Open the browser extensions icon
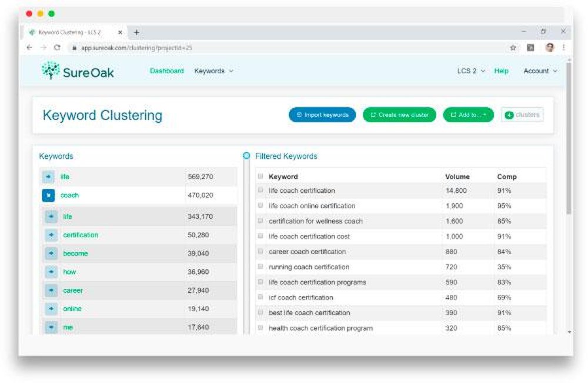Image resolution: width=588 pixels, height=383 pixels. [x=530, y=48]
